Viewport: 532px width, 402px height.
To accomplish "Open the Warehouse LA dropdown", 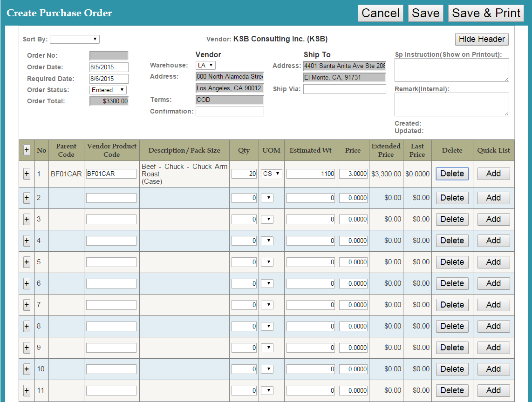I will click(205, 66).
